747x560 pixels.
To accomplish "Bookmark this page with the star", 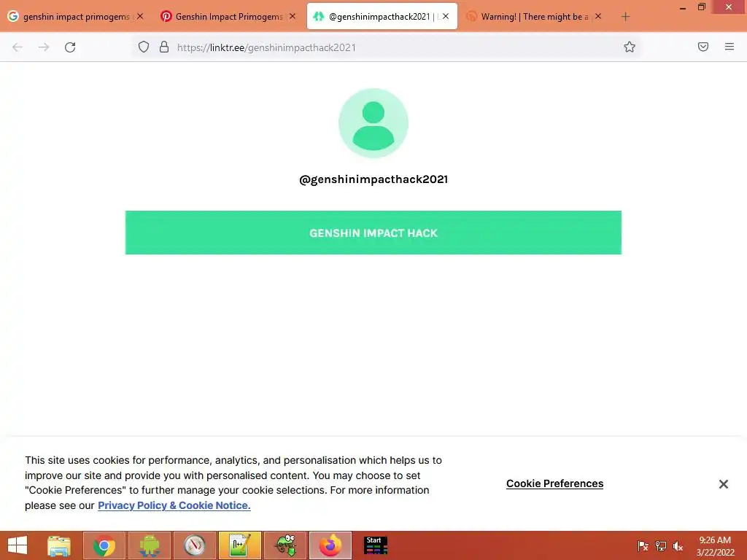I will click(630, 47).
